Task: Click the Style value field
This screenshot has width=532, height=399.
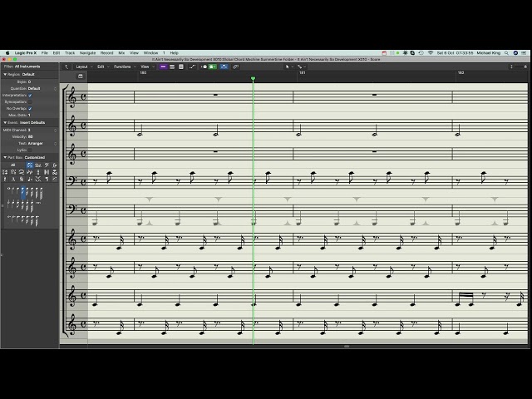Action: pos(29,81)
